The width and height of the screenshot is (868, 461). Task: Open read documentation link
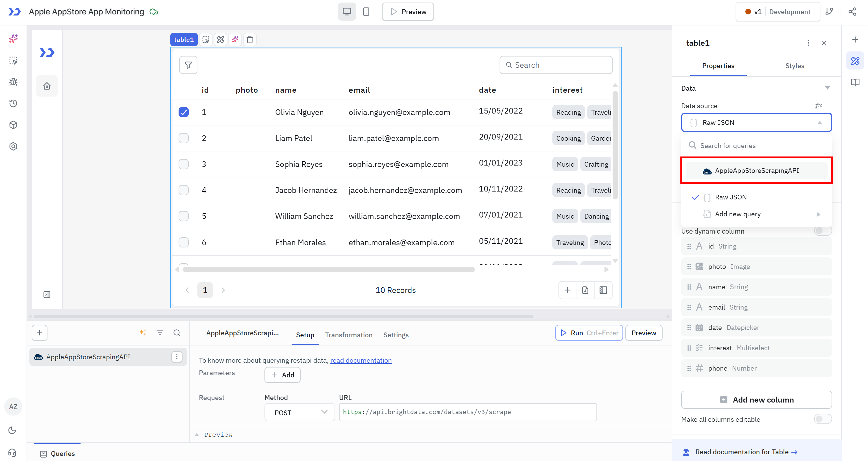tap(361, 360)
